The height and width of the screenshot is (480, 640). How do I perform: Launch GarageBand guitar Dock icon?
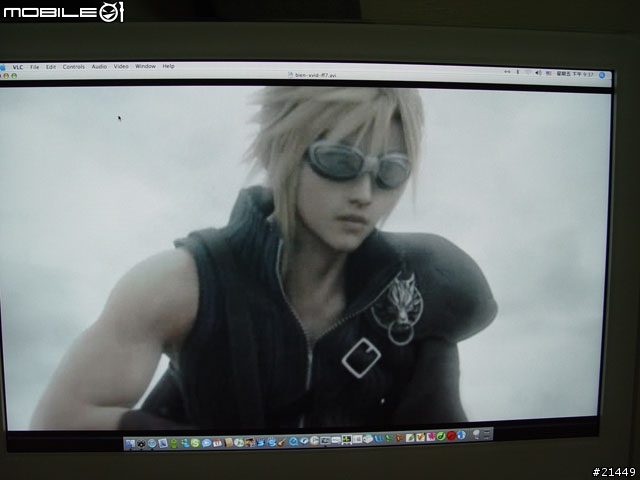[281, 442]
